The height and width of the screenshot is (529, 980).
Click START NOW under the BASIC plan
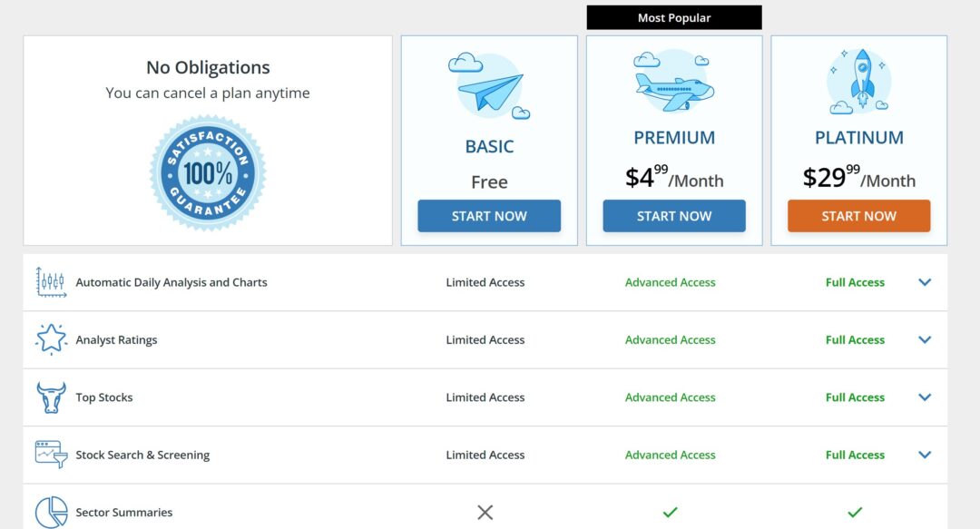click(x=489, y=215)
